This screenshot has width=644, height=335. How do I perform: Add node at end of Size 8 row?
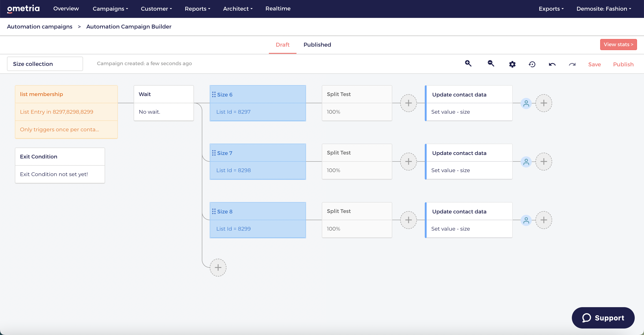(544, 220)
